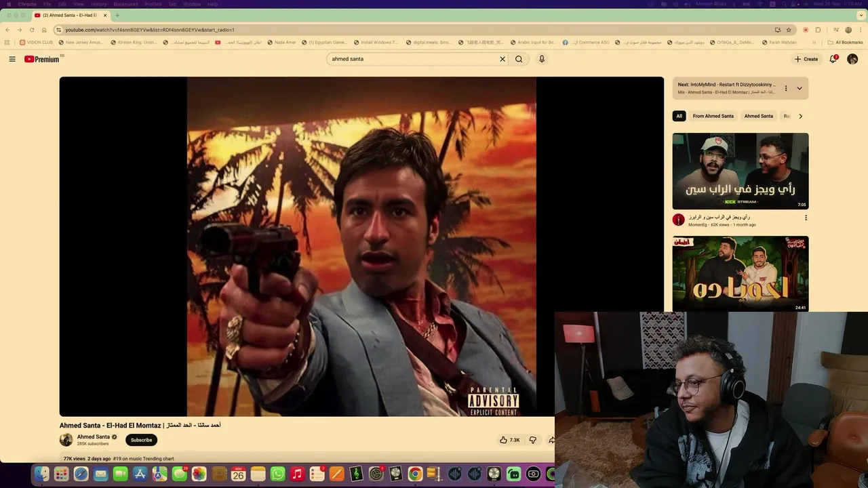Open Messages from the dock
868x488 pixels.
[x=180, y=474]
